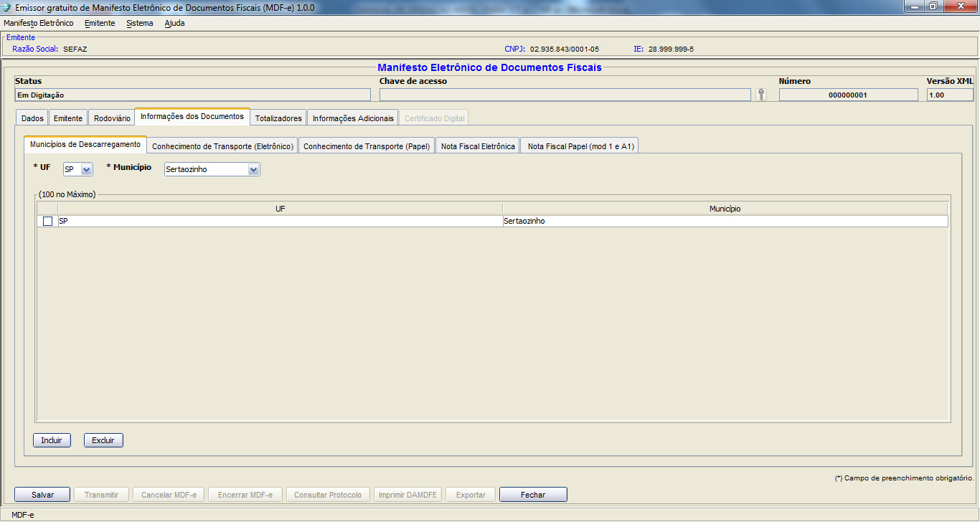Switch to the Nota Fiscal Eletrônica tab
Image resolution: width=980 pixels, height=522 pixels.
tap(478, 146)
